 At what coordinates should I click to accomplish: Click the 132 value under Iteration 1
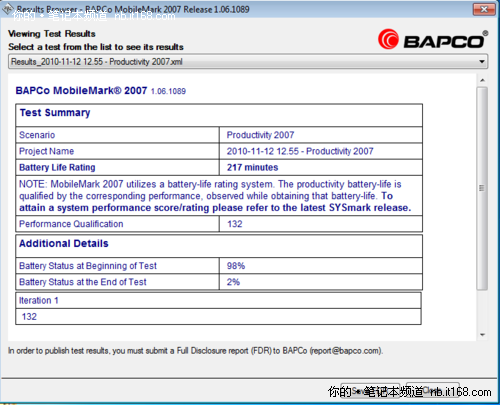(29, 317)
